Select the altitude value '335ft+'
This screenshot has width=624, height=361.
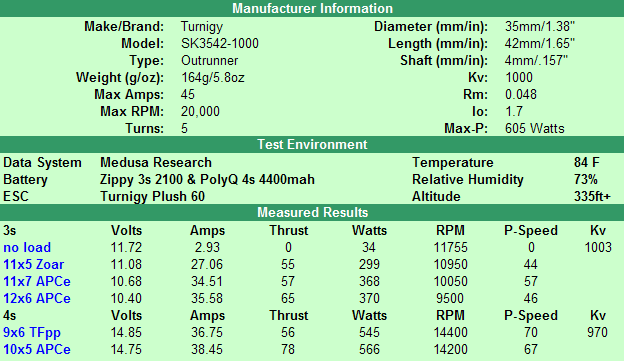coord(592,197)
